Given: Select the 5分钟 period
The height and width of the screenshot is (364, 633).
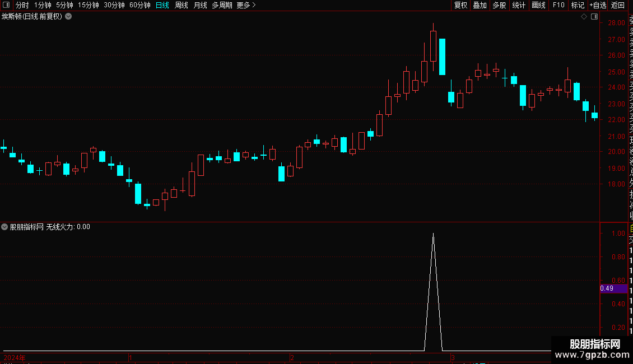Looking at the screenshot, I should (x=64, y=5).
